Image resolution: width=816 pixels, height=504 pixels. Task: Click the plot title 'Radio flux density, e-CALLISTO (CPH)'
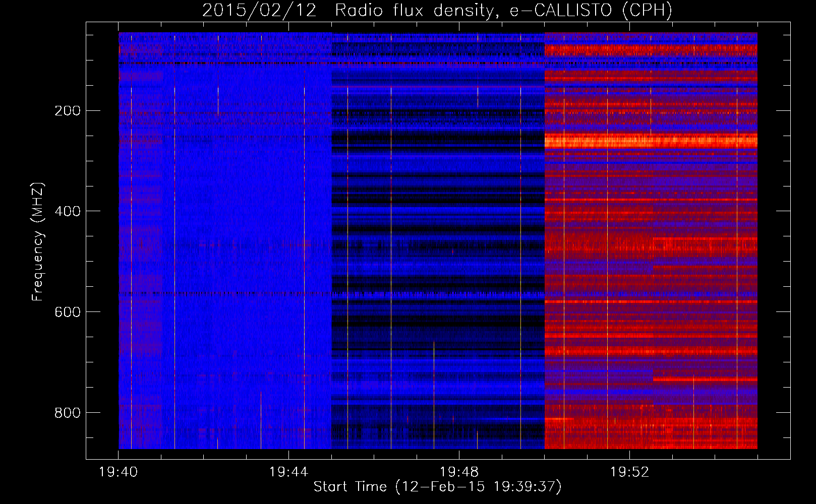pos(503,11)
